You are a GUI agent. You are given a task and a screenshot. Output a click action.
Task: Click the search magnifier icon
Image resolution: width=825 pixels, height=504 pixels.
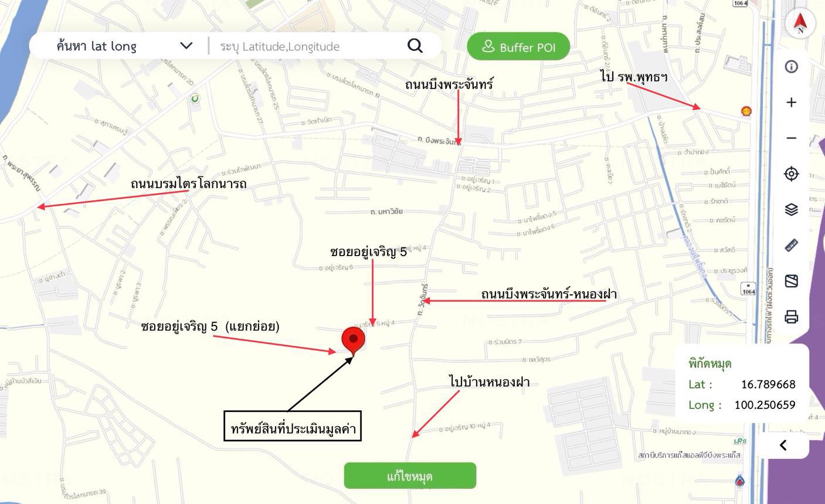point(415,46)
